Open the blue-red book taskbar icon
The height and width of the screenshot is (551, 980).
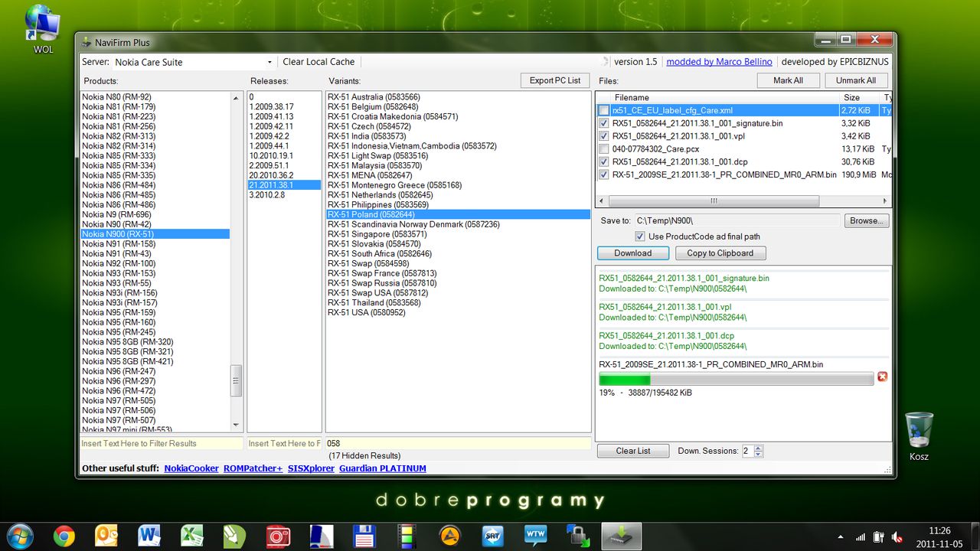(x=322, y=536)
